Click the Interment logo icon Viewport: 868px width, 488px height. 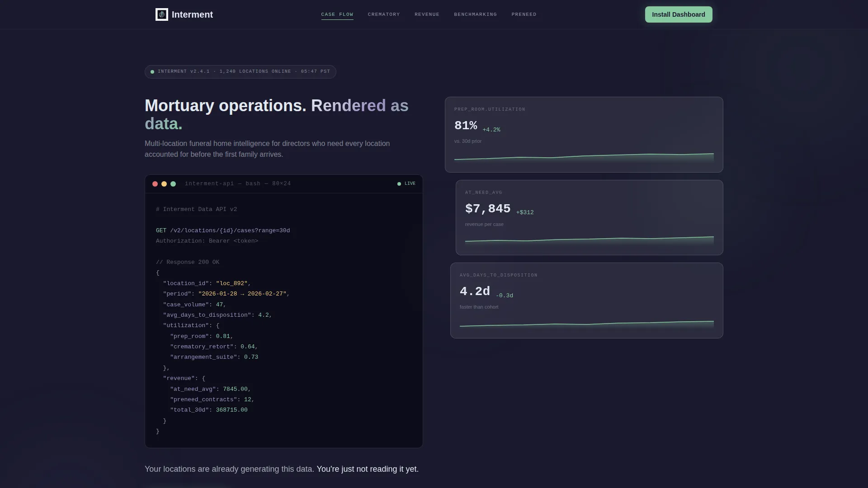tap(161, 14)
